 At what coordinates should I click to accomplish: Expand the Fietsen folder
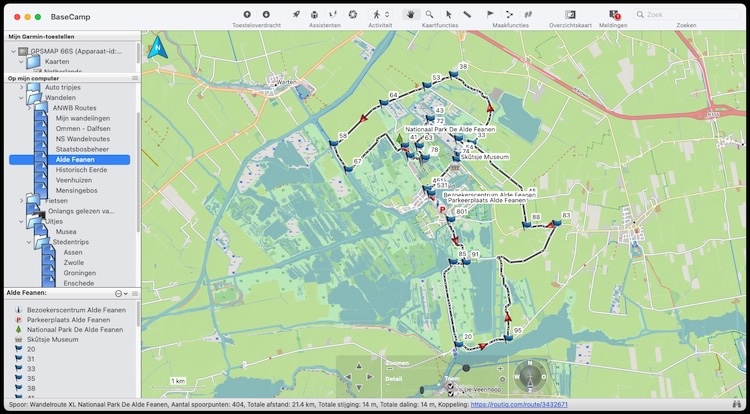pos(21,201)
